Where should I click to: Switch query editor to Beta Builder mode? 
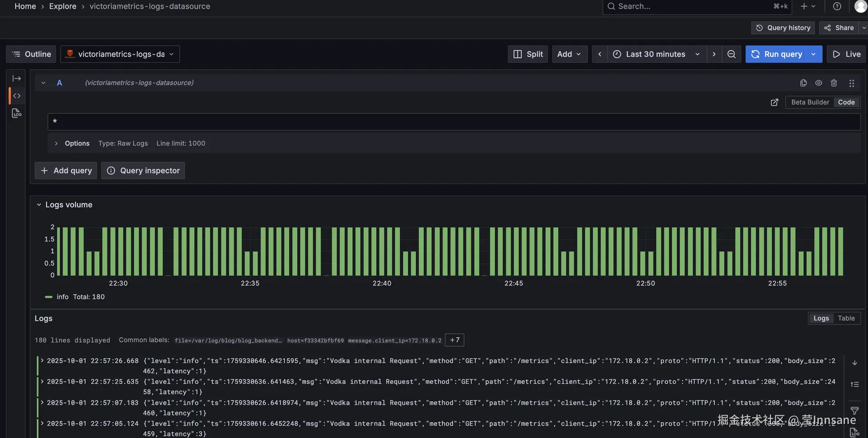(x=810, y=102)
